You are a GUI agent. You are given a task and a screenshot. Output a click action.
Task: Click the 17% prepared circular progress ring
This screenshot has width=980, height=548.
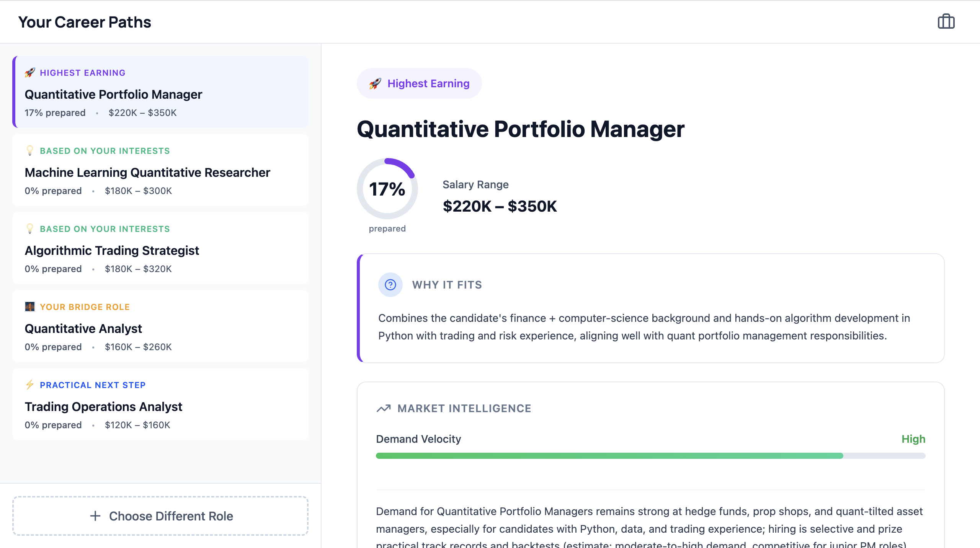387,189
